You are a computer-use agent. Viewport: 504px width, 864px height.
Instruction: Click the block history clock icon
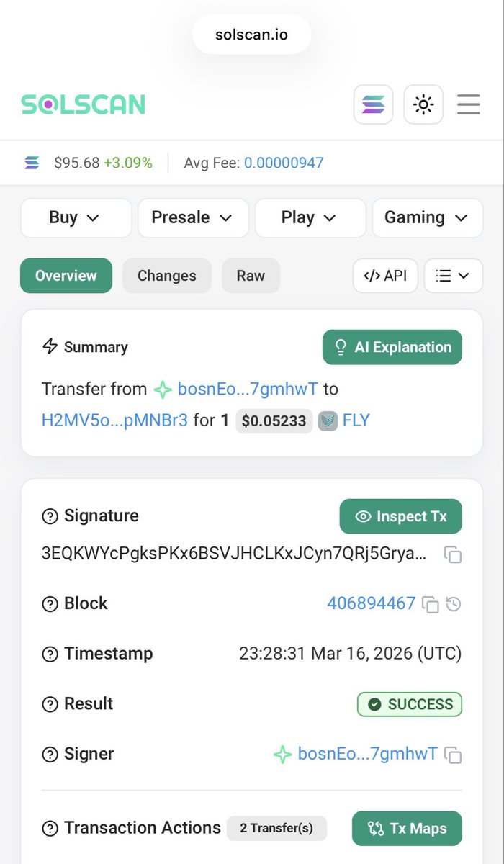tap(454, 604)
